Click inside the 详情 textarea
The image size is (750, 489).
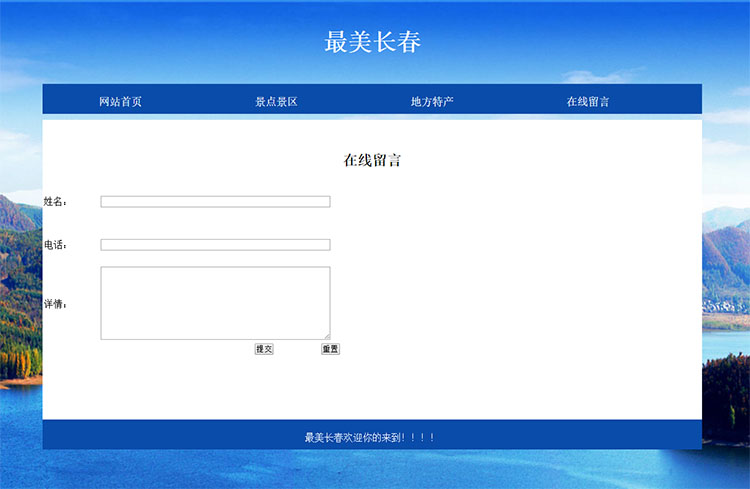coord(215,302)
